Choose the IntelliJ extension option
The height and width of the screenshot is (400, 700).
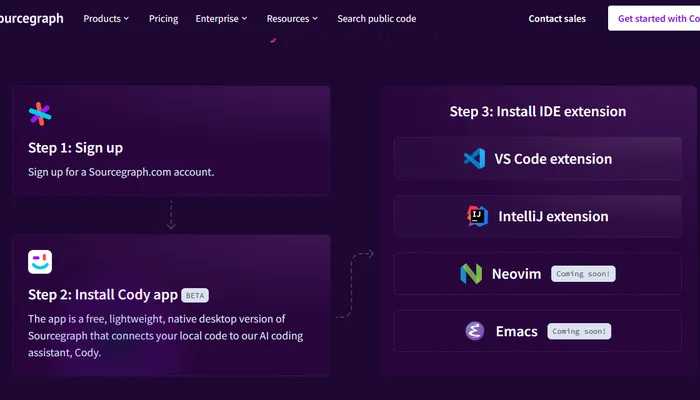pyautogui.click(x=551, y=216)
